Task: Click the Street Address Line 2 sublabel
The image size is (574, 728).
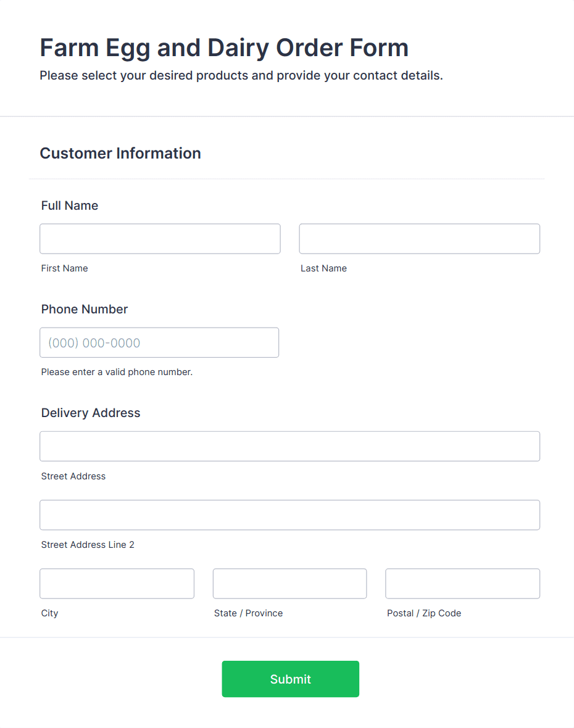Action: [88, 545]
